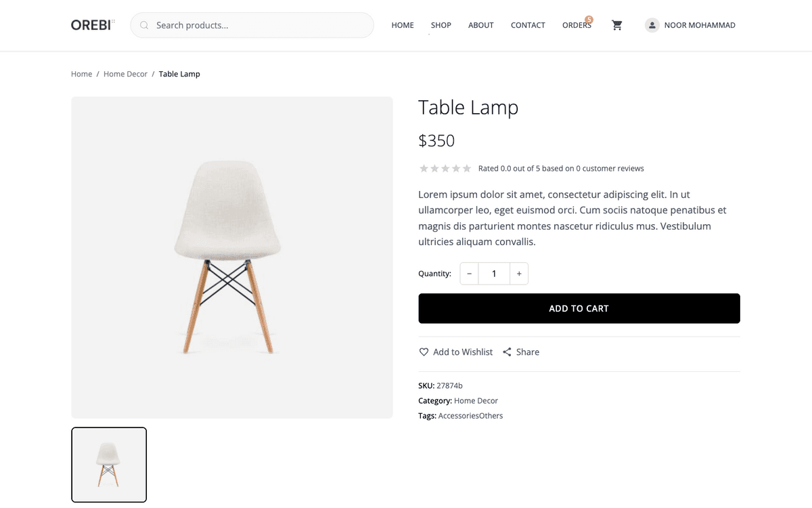Image resolution: width=812 pixels, height=508 pixels.
Task: Click the wishlist heart icon
Action: click(424, 352)
